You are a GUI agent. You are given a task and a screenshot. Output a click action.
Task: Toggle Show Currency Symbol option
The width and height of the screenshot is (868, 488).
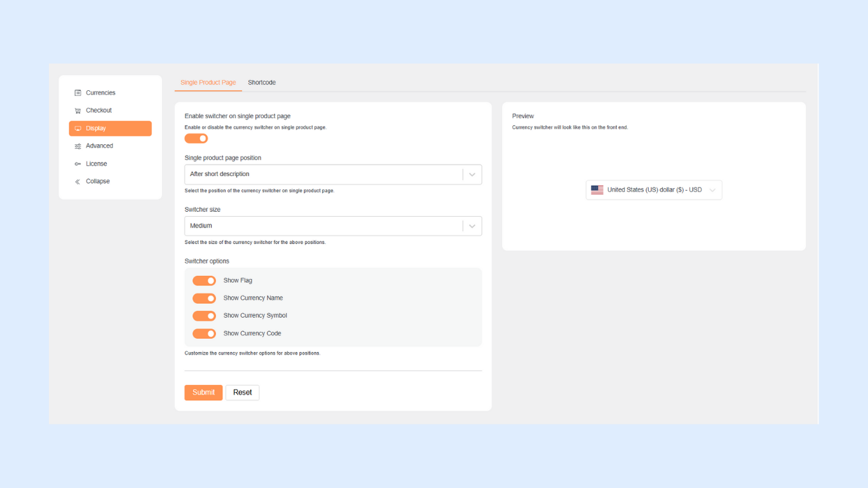click(x=204, y=316)
